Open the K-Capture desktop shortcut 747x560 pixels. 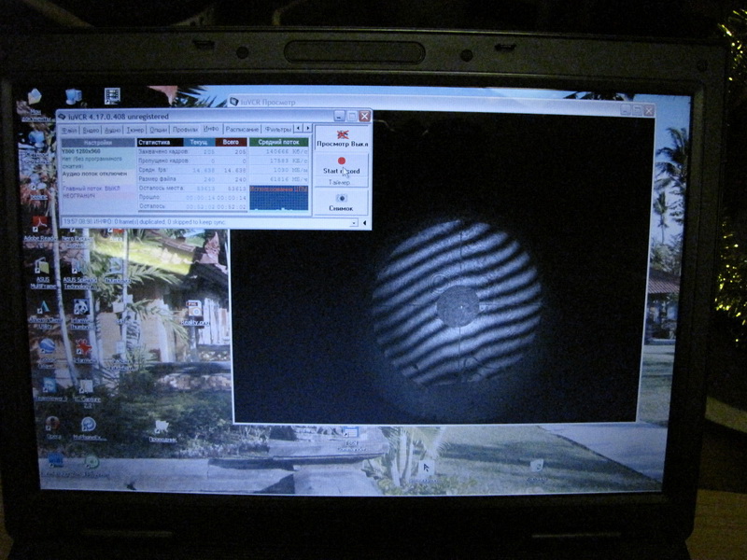pos(86,393)
